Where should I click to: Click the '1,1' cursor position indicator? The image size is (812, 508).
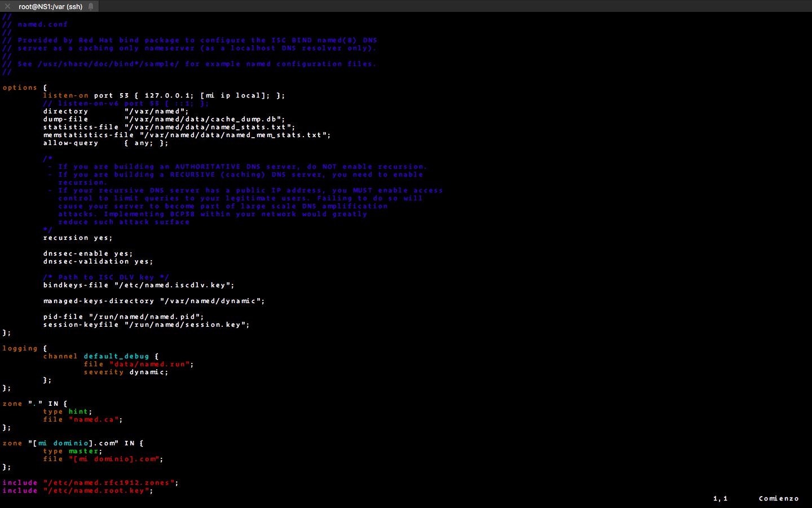click(721, 498)
